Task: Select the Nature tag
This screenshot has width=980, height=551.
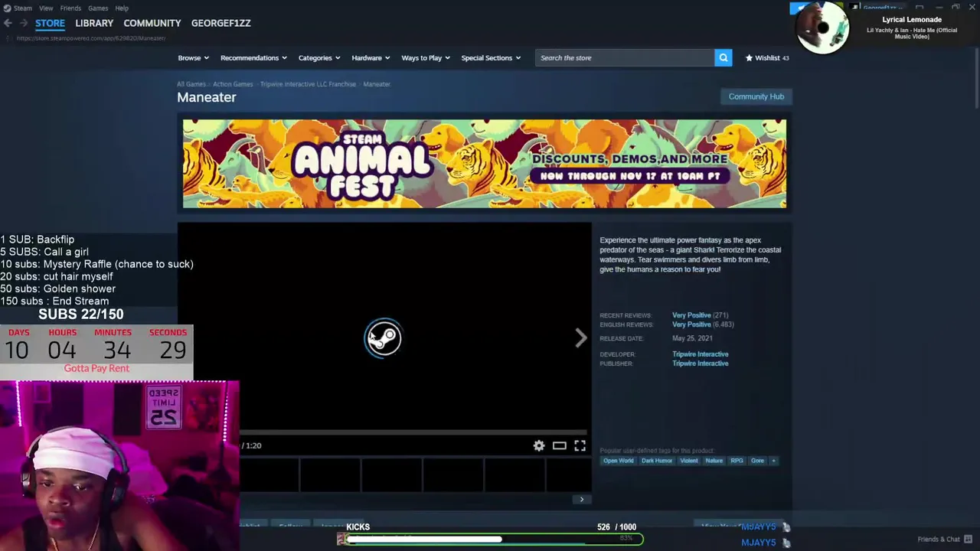Action: [714, 461]
